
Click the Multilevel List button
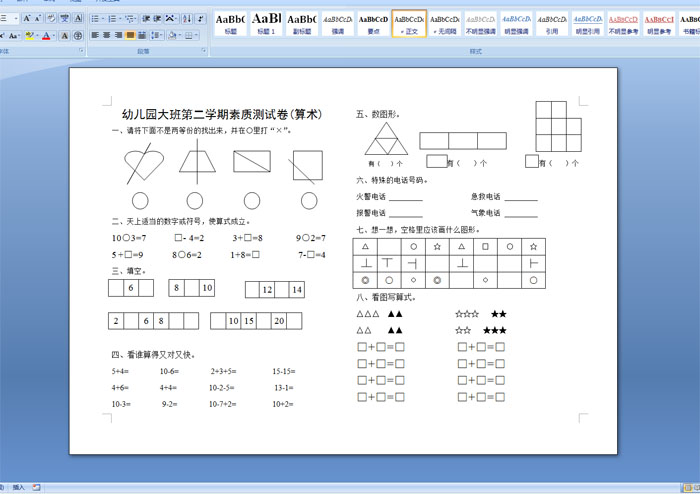tap(129, 18)
